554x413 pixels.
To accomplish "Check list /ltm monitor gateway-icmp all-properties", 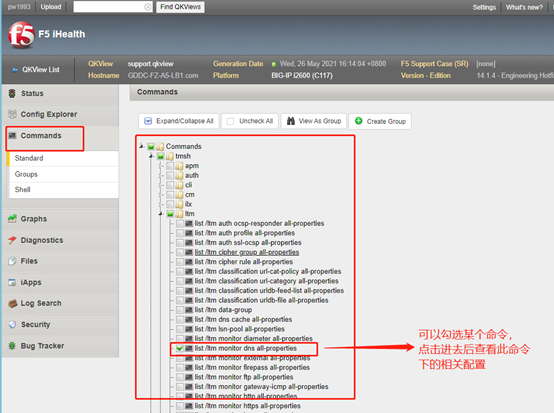I will 180,387.
